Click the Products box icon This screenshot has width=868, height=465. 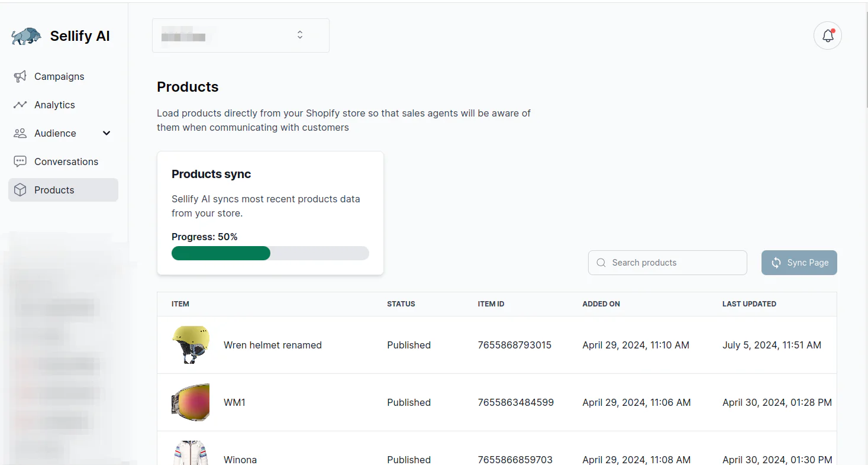(x=20, y=190)
